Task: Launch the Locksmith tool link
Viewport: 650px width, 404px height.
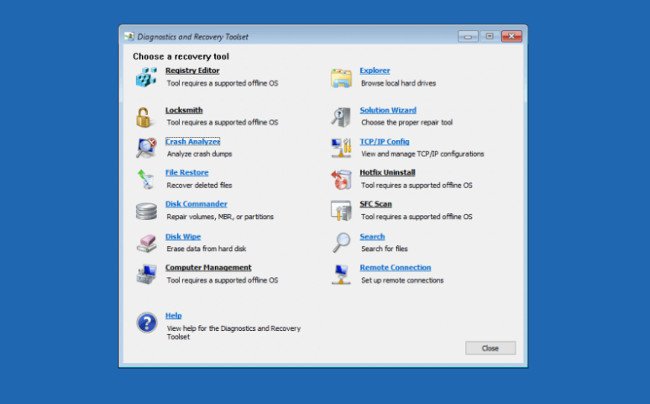Action: click(184, 110)
